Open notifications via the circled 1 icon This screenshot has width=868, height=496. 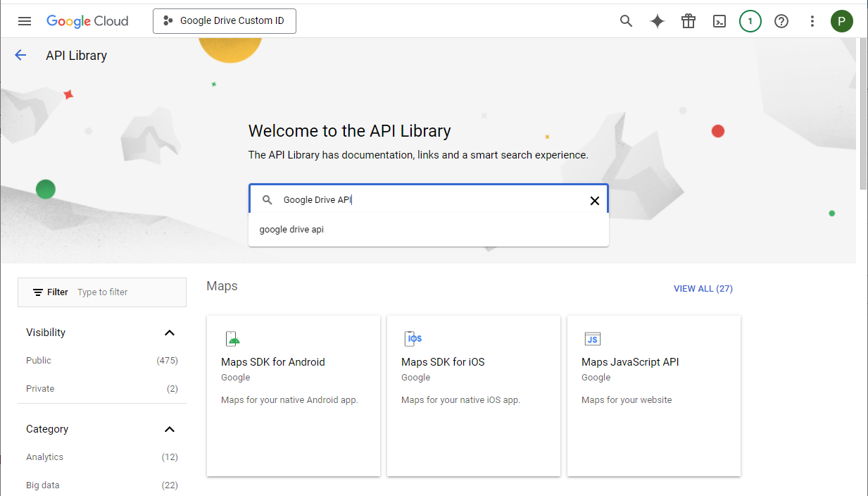click(750, 21)
